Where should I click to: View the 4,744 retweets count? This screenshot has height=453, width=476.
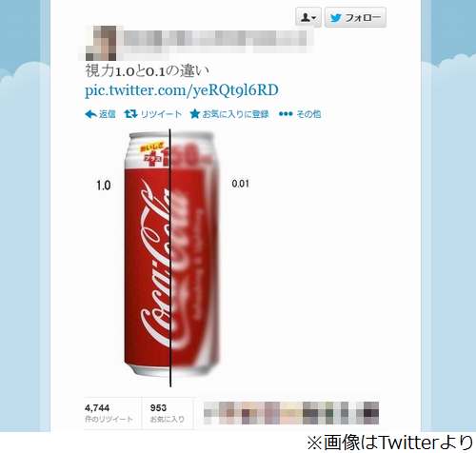point(97,408)
